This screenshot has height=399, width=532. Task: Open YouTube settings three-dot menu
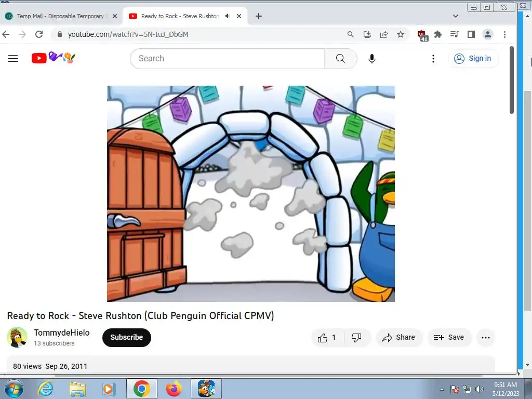[433, 58]
